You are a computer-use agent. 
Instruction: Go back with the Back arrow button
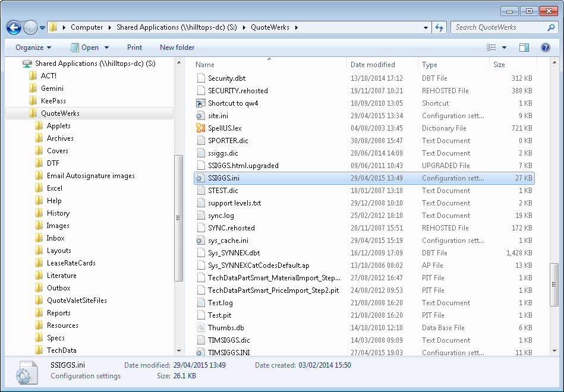[x=14, y=27]
